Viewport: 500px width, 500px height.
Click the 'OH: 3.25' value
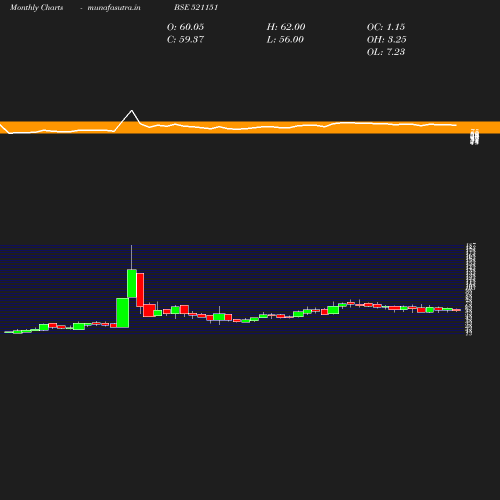click(387, 39)
